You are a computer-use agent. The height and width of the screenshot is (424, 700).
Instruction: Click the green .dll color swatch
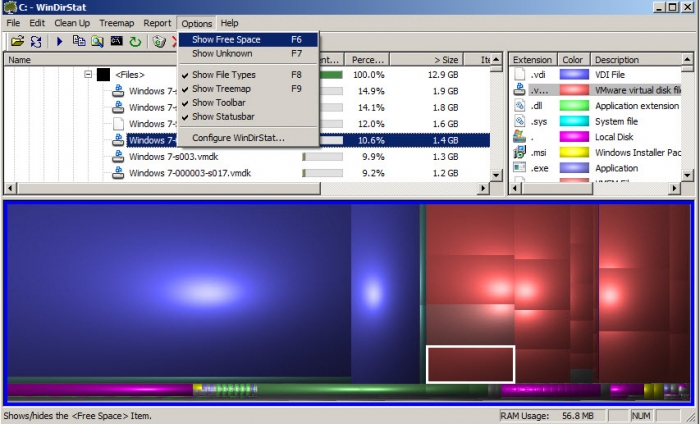point(574,105)
